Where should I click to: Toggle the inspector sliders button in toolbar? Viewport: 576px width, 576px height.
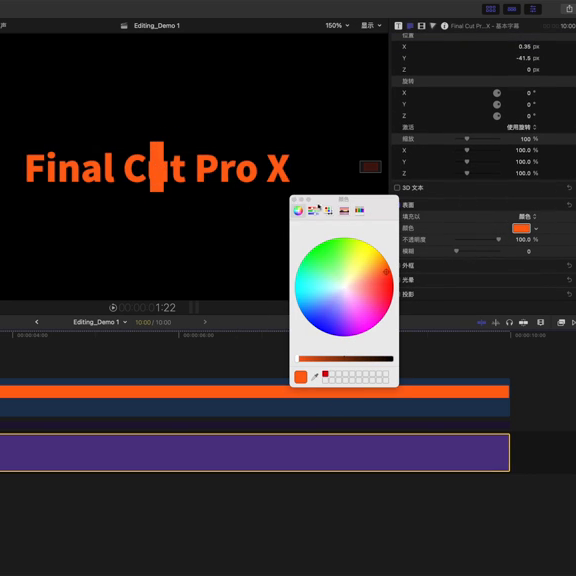coord(533,9)
